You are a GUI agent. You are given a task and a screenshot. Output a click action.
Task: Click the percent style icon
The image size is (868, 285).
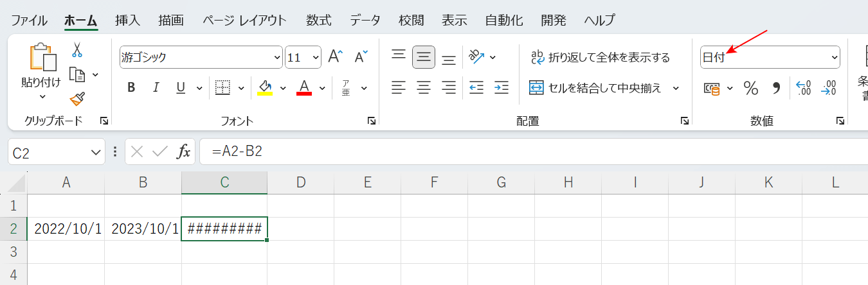[750, 88]
